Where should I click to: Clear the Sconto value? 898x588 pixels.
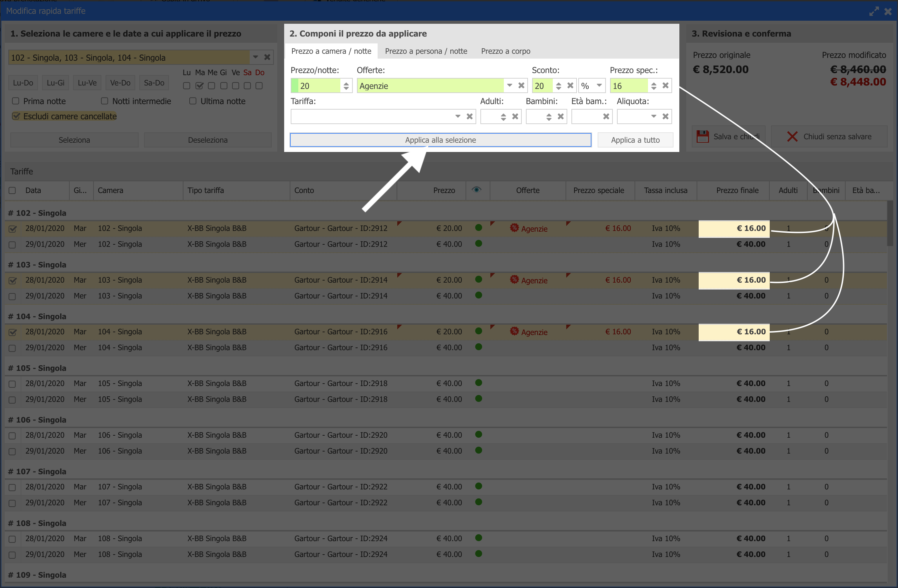click(x=570, y=85)
